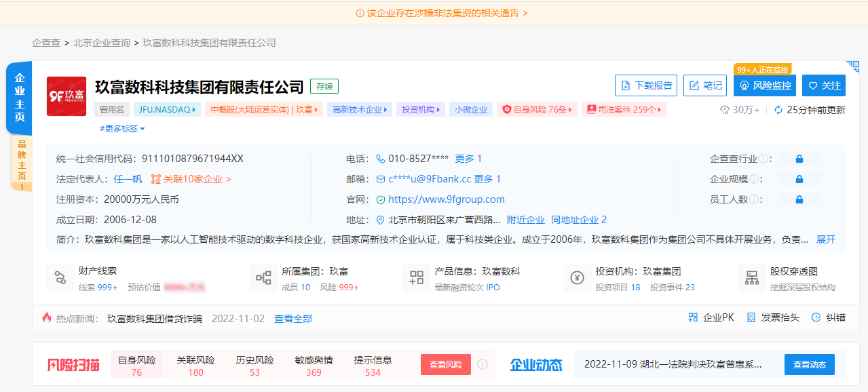Expand the JFU.NASDAQ tag
The height and width of the screenshot is (392, 868).
pos(167,109)
